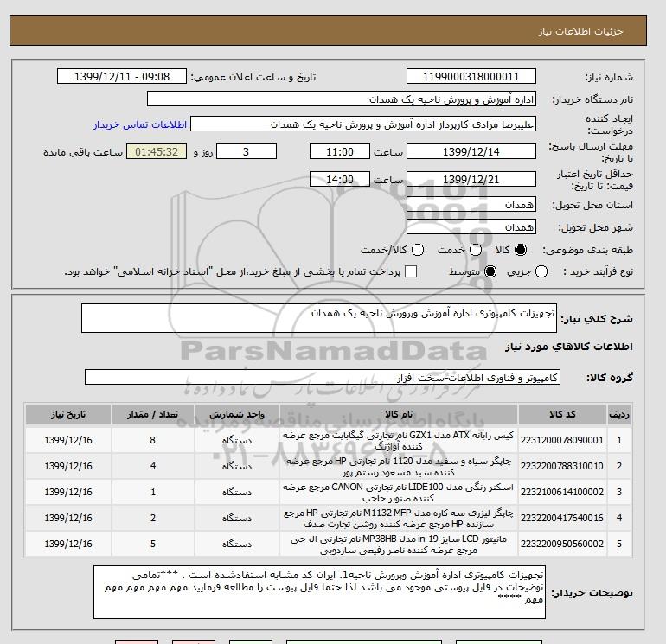The height and width of the screenshot is (644, 666).
Task: Click general need description text box
Action: pyautogui.click(x=319, y=318)
